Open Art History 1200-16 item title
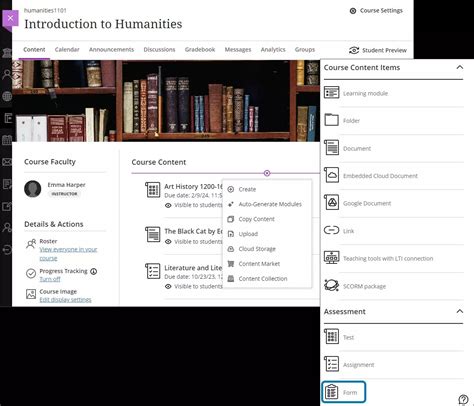The height and width of the screenshot is (406, 474). (193, 186)
